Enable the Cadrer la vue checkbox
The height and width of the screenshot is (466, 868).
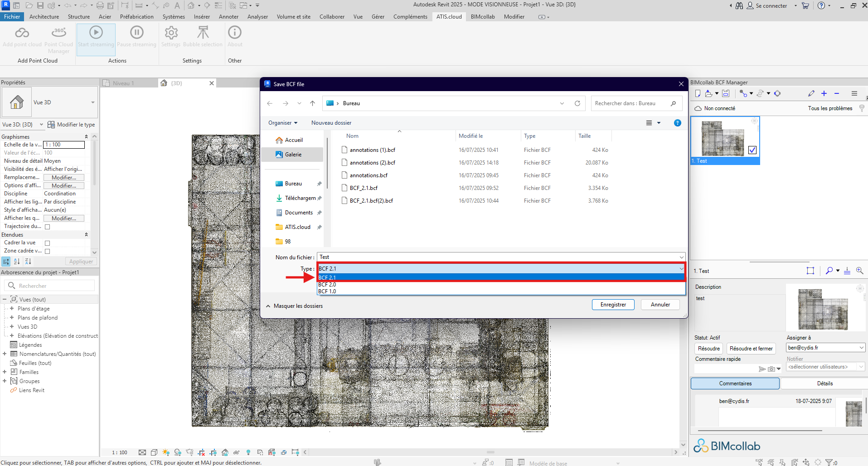pyautogui.click(x=47, y=243)
